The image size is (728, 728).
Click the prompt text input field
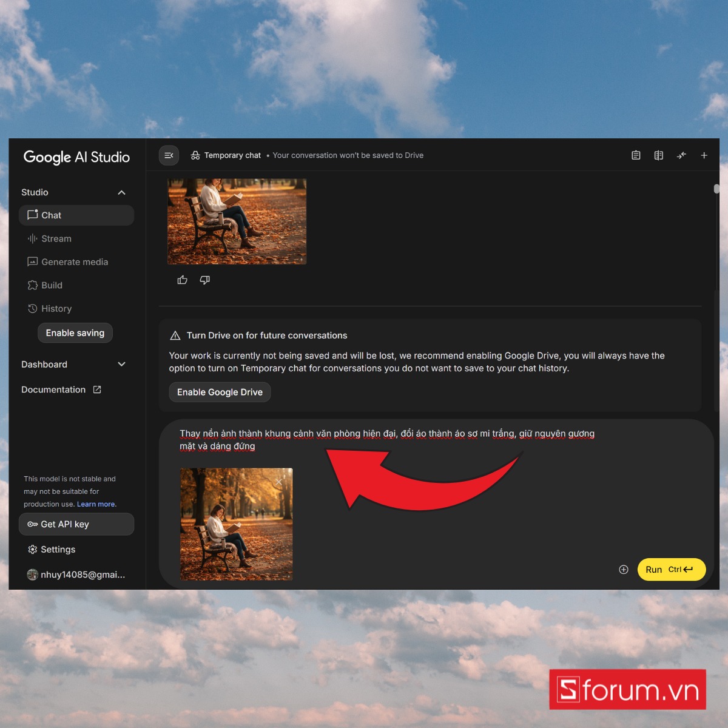pyautogui.click(x=388, y=440)
